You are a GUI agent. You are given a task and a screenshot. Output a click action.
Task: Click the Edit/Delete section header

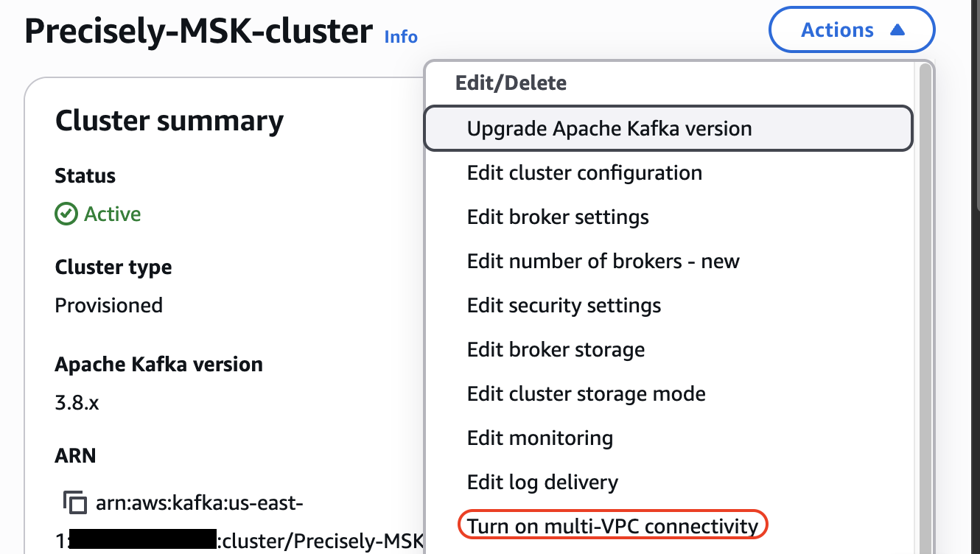click(511, 83)
